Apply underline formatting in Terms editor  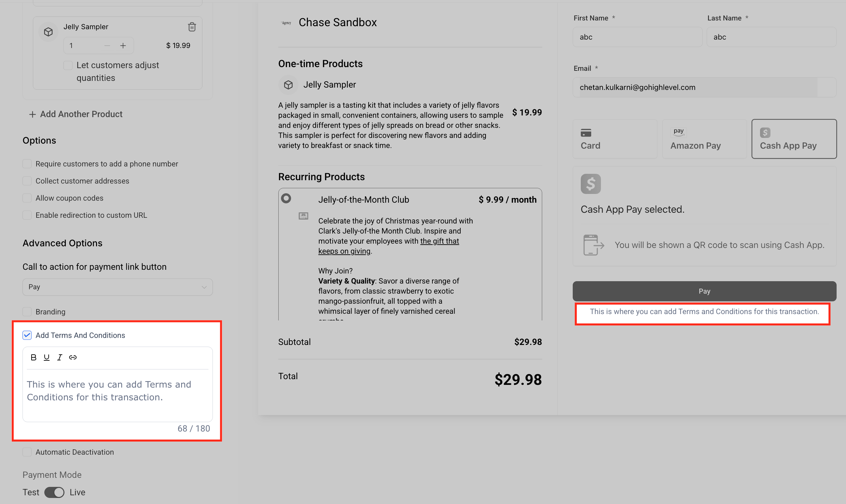[47, 357]
